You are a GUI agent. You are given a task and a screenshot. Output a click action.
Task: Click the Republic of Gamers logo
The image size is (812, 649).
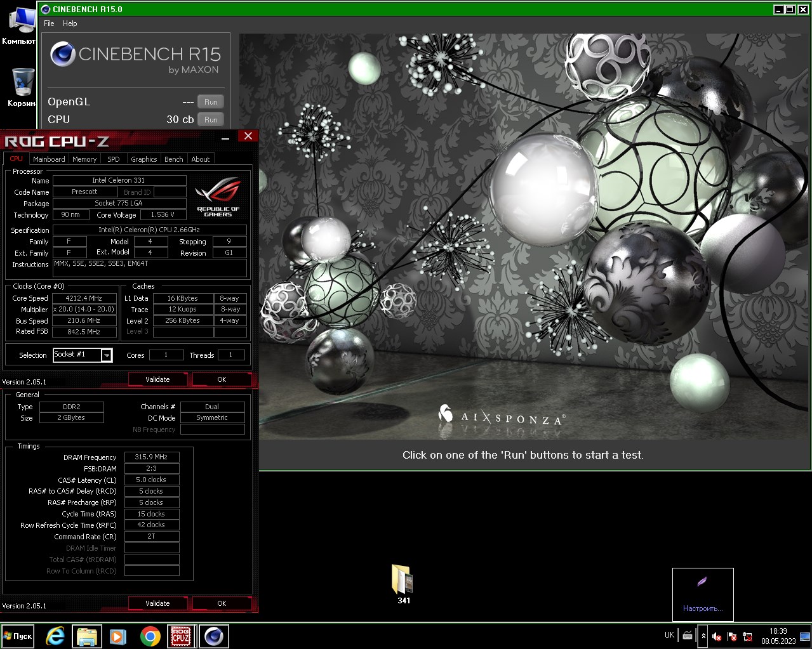(x=218, y=197)
